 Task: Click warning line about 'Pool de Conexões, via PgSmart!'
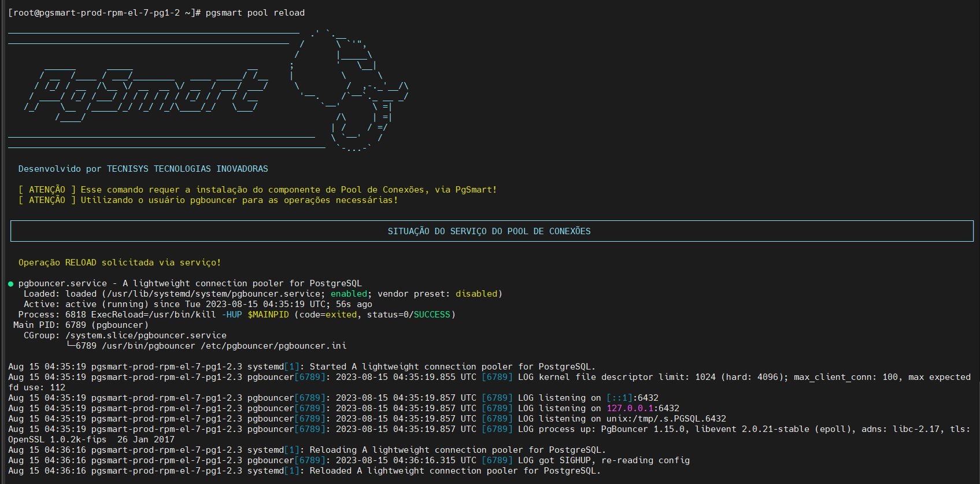(x=258, y=190)
